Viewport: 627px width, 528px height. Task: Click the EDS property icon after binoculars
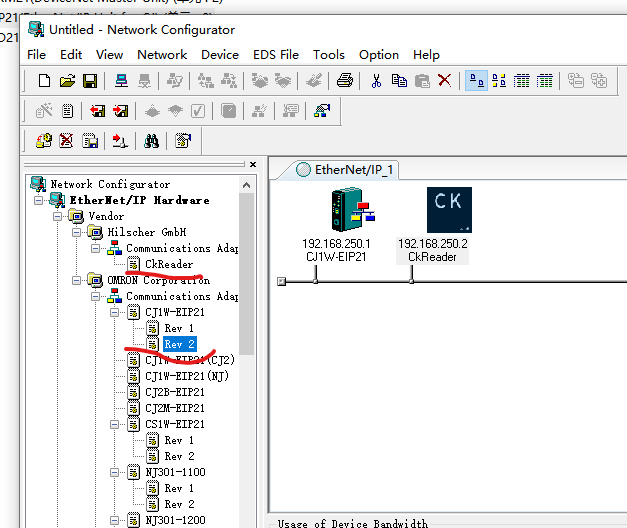click(x=183, y=140)
